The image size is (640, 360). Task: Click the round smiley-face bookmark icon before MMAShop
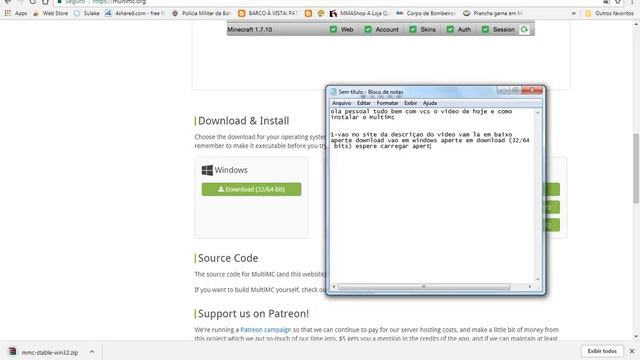pos(321,13)
